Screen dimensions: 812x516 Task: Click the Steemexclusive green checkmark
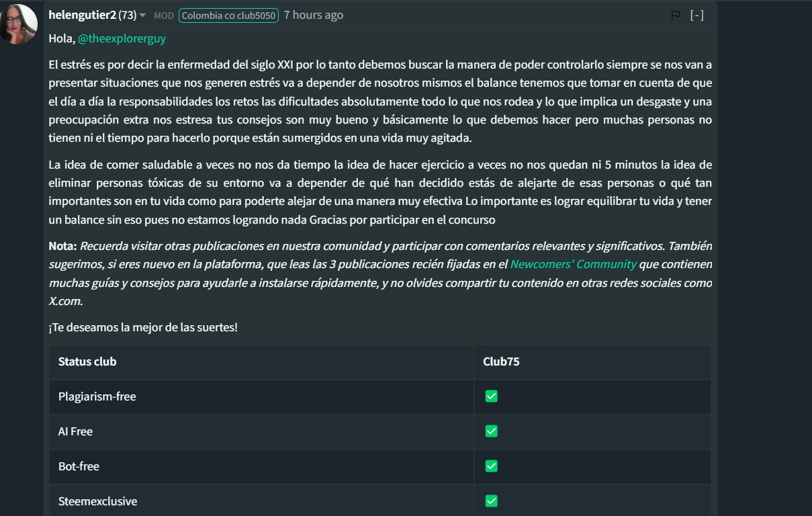pos(491,501)
